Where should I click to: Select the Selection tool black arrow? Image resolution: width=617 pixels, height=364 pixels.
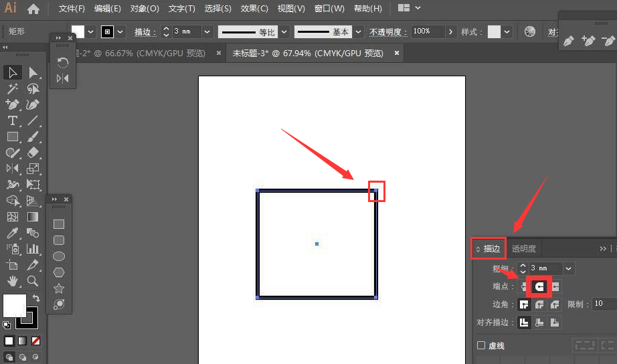pyautogui.click(x=12, y=73)
